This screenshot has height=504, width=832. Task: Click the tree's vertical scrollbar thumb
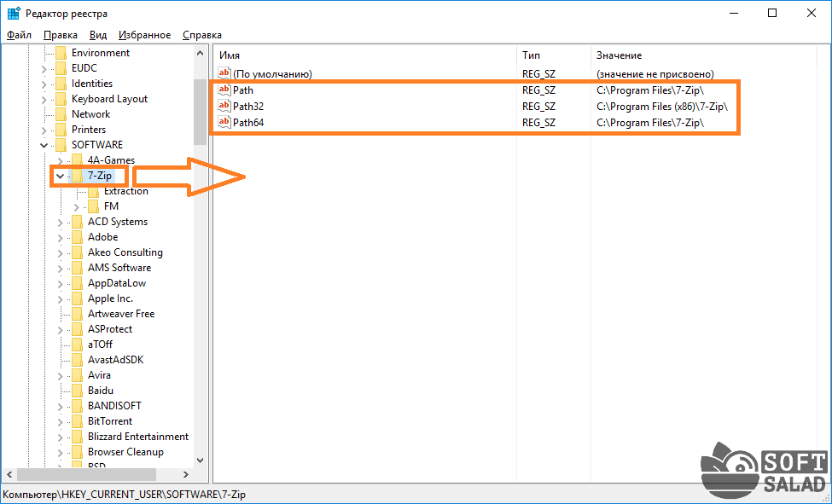pyautogui.click(x=200, y=112)
